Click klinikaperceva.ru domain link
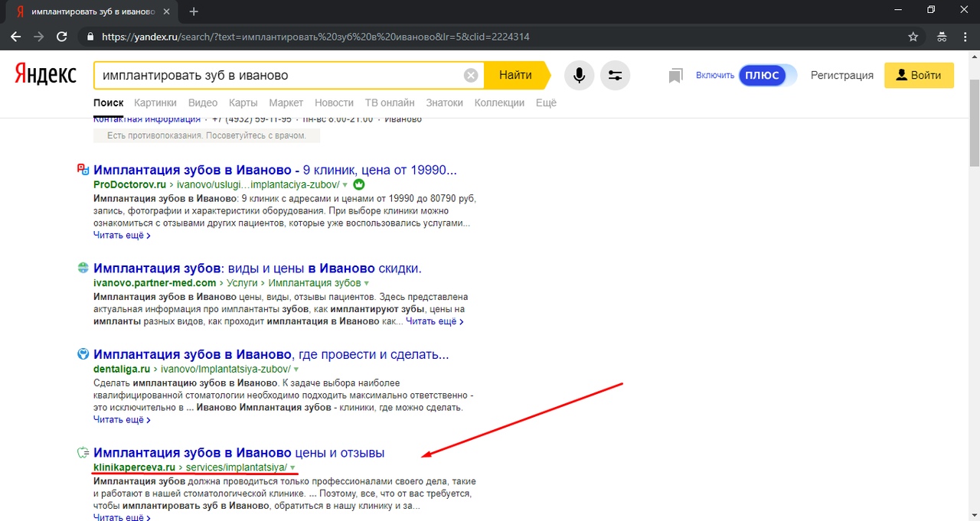 click(x=134, y=467)
